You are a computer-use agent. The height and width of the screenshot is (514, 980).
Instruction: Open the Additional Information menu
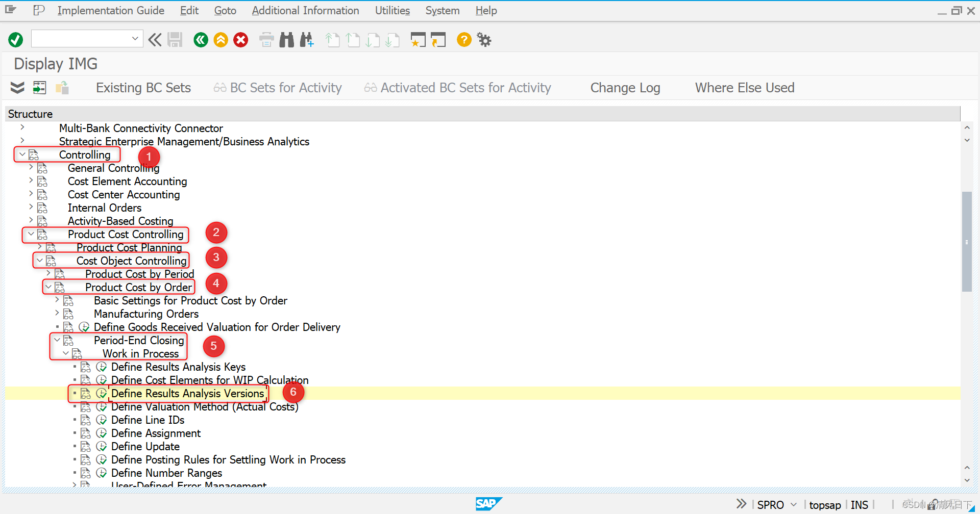(x=305, y=10)
